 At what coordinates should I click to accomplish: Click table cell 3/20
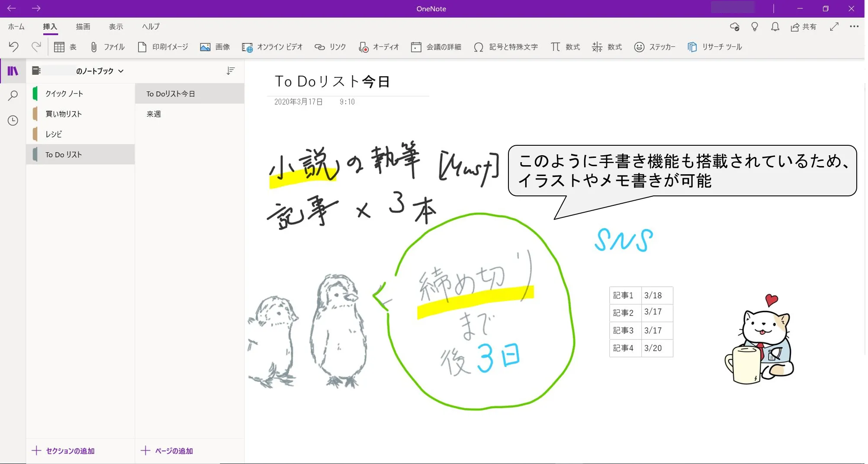pyautogui.click(x=656, y=348)
